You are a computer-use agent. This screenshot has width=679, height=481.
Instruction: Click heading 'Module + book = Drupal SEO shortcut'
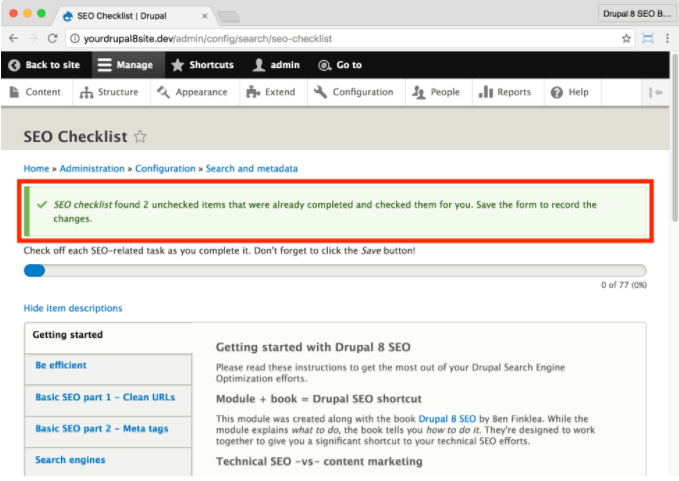[319, 399]
